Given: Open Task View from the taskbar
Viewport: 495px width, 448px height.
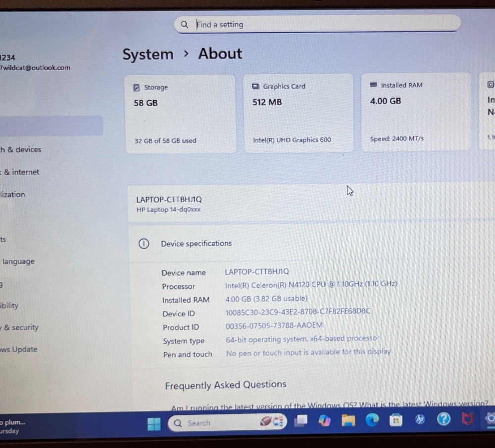Looking at the screenshot, I should (300, 421).
